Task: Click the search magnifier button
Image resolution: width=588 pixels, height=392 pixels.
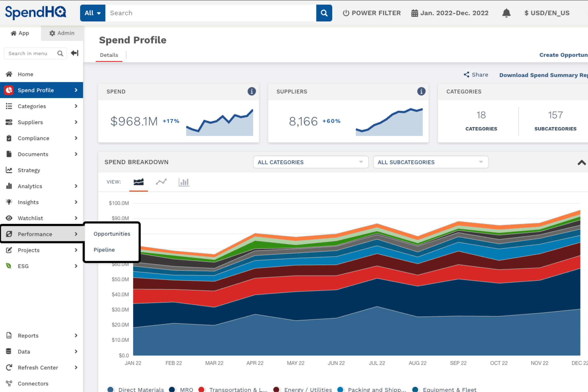Action: pyautogui.click(x=324, y=13)
